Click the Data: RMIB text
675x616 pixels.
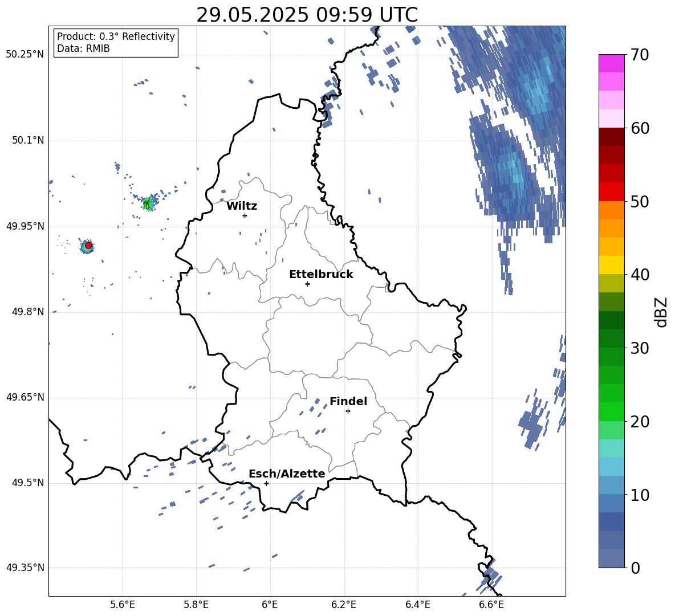click(x=83, y=48)
